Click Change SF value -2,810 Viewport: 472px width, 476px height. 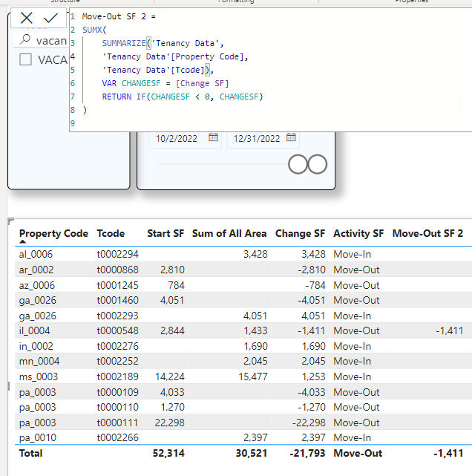click(x=312, y=270)
